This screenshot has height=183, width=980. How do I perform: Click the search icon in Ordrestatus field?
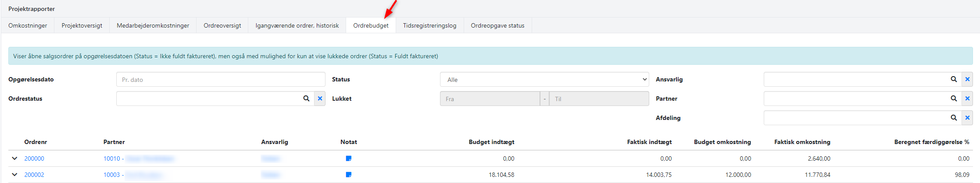click(306, 99)
